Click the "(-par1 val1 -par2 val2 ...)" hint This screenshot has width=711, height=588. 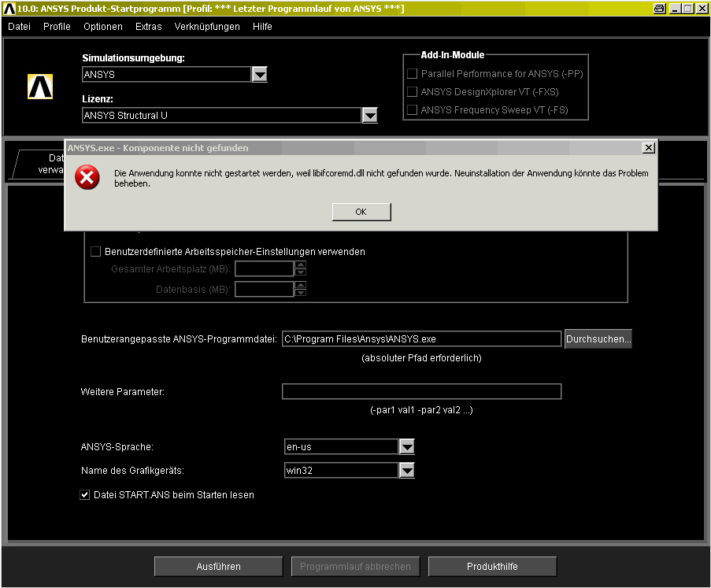421,410
